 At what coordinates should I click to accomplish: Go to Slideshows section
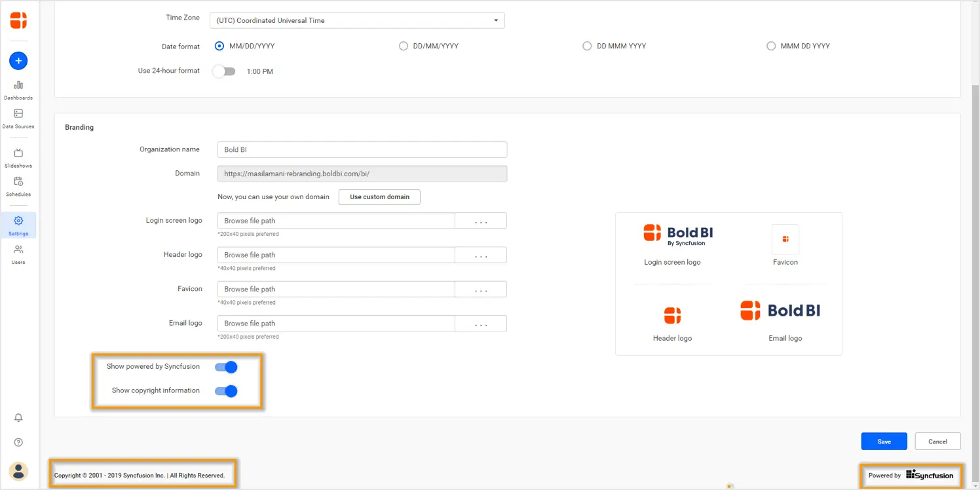click(x=18, y=158)
